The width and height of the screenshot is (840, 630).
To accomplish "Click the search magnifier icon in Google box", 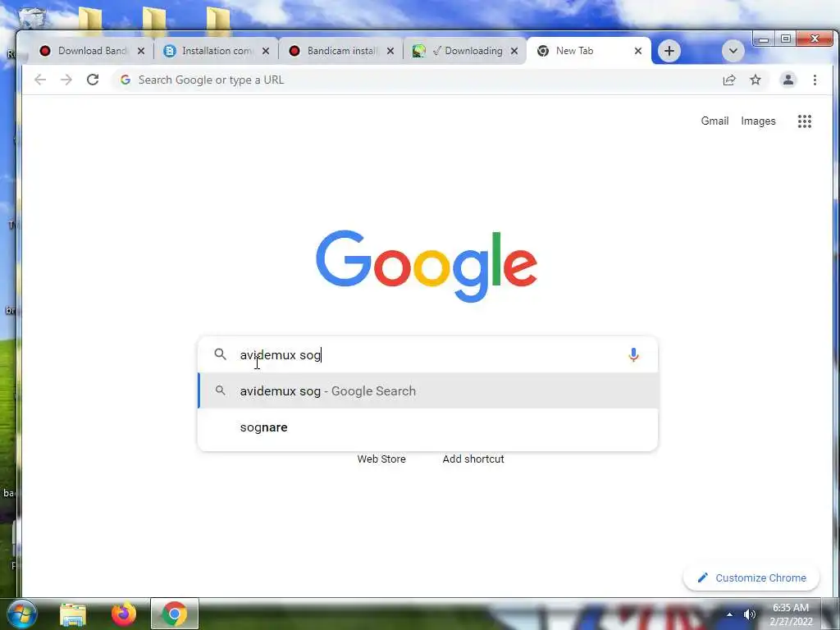I will pyautogui.click(x=220, y=354).
